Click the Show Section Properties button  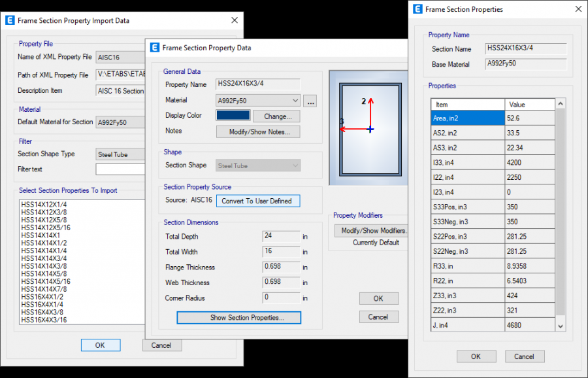(x=238, y=318)
